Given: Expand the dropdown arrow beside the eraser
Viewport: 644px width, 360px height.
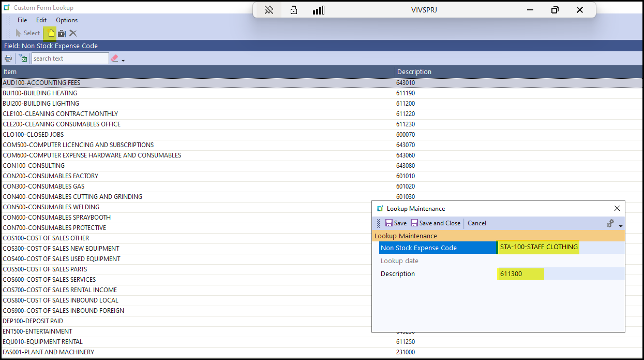Looking at the screenshot, I should (x=123, y=61).
